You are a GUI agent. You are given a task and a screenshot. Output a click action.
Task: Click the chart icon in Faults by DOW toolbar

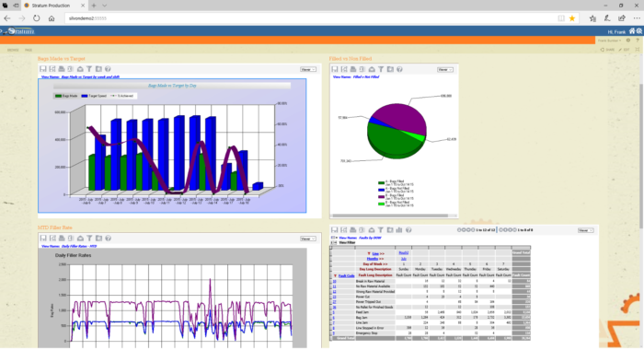(x=398, y=230)
